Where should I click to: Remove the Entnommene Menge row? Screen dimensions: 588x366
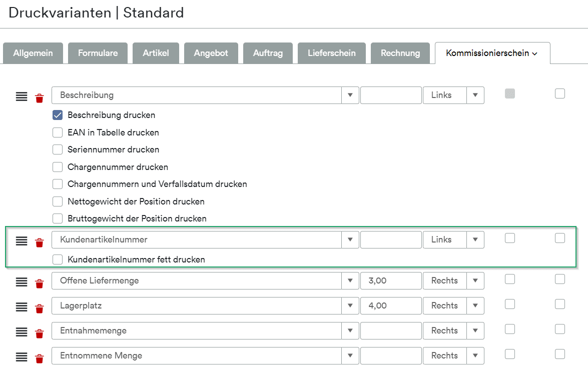pyautogui.click(x=39, y=358)
